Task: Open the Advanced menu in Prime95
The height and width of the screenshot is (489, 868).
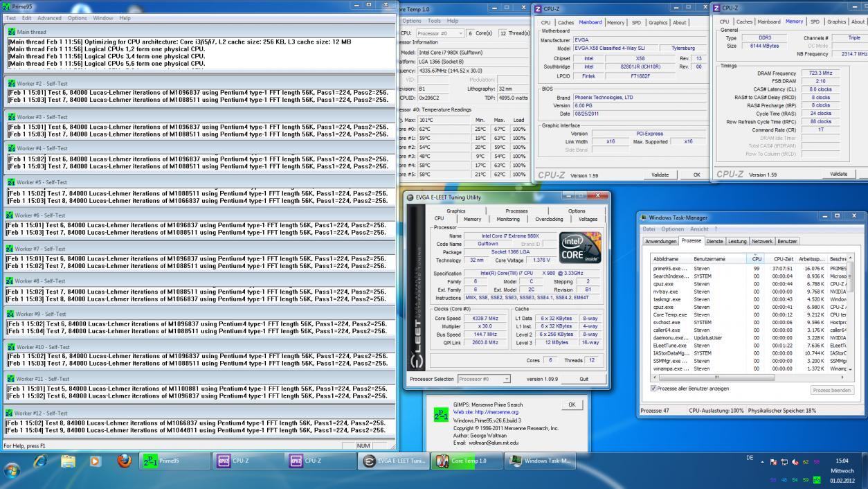Action: [49, 18]
